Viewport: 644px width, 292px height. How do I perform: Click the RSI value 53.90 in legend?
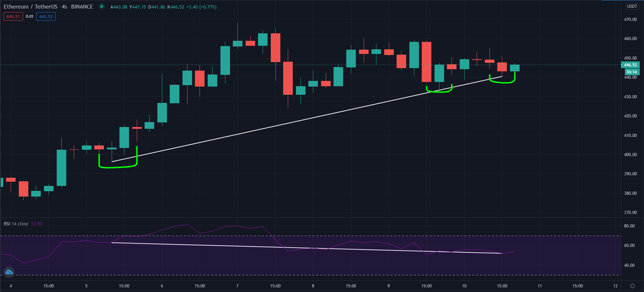click(37, 224)
